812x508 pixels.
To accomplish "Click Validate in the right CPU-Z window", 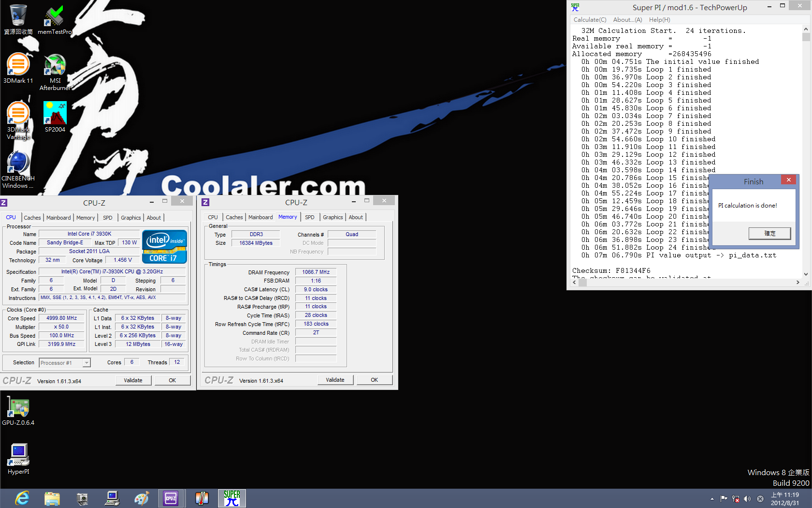I will pyautogui.click(x=335, y=380).
